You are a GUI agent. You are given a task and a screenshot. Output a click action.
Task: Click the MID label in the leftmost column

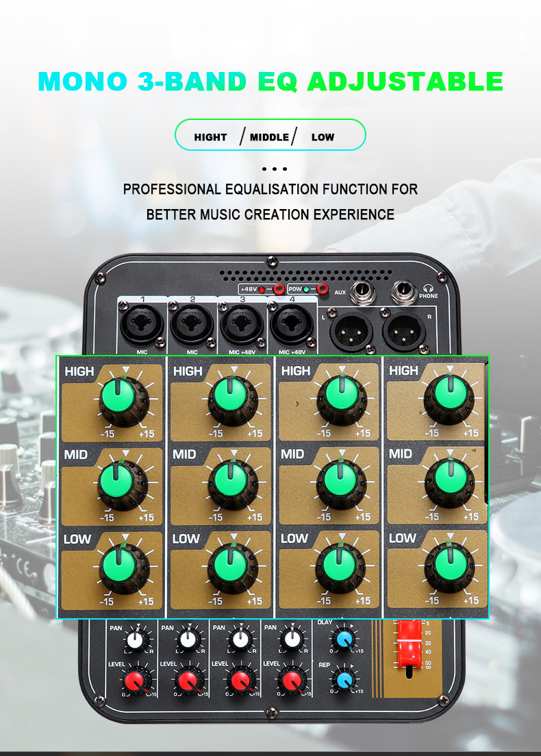[76, 454]
